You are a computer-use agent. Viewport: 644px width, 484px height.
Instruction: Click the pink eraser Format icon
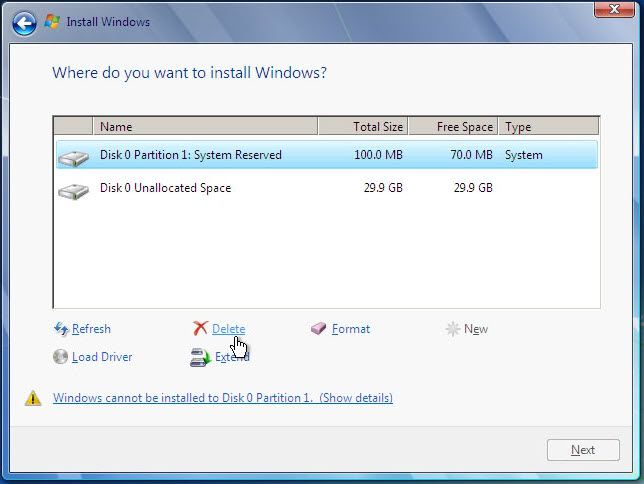pos(318,328)
